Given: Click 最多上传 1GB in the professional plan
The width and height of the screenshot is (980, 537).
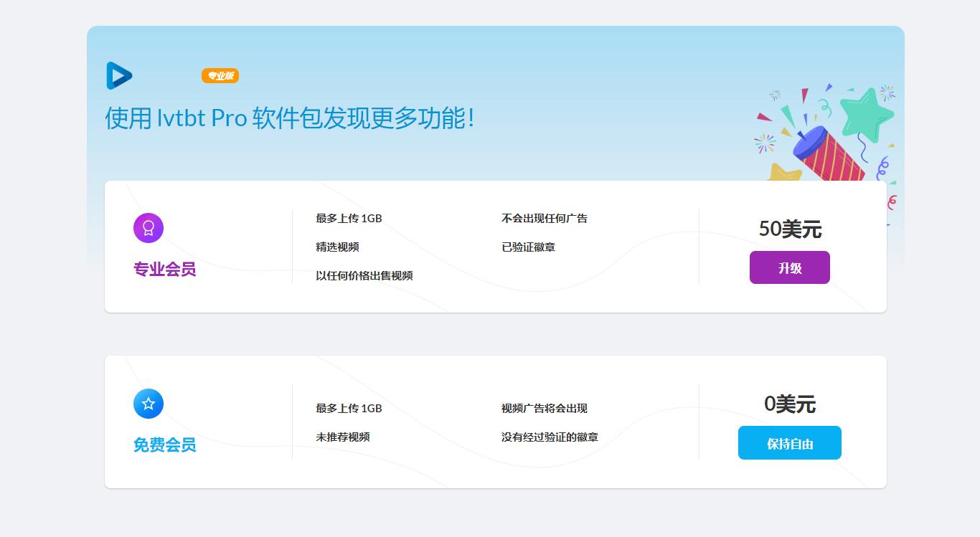Looking at the screenshot, I should click(x=349, y=219).
